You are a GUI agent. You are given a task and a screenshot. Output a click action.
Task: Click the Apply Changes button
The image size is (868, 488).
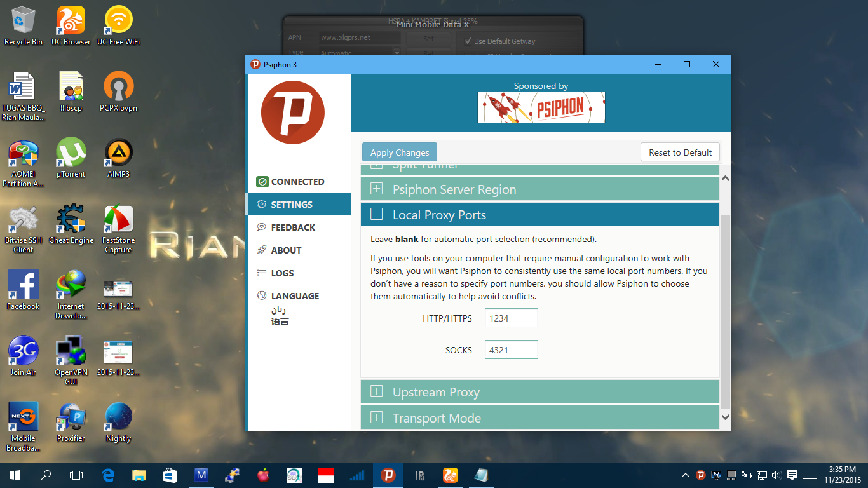400,152
